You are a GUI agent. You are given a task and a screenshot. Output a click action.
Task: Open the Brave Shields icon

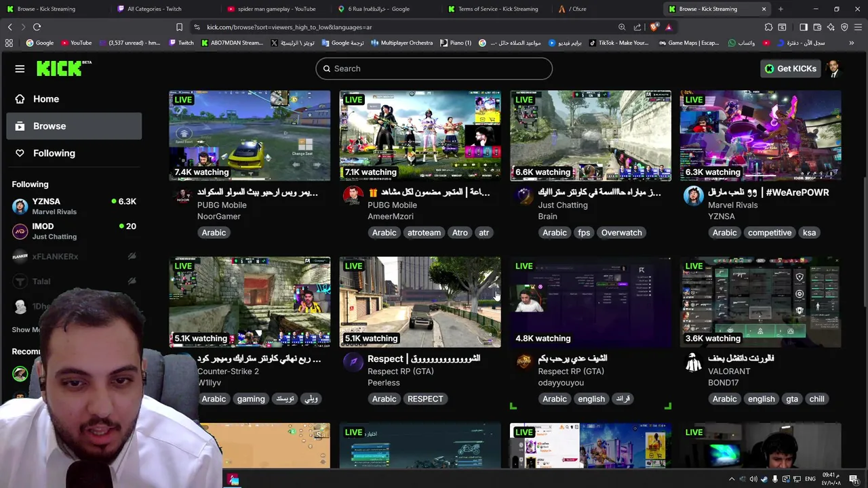(654, 27)
